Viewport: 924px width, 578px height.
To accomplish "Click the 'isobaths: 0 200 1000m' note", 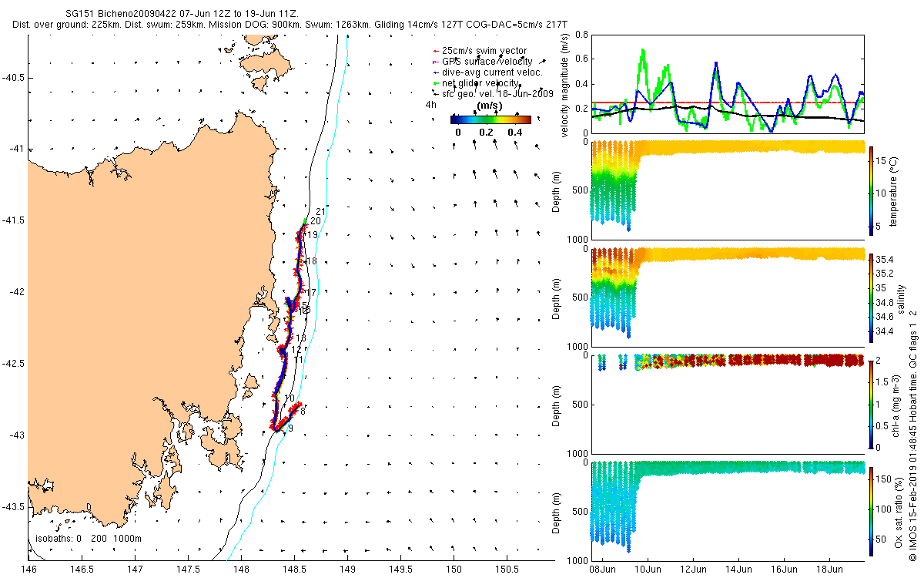I will [x=89, y=539].
